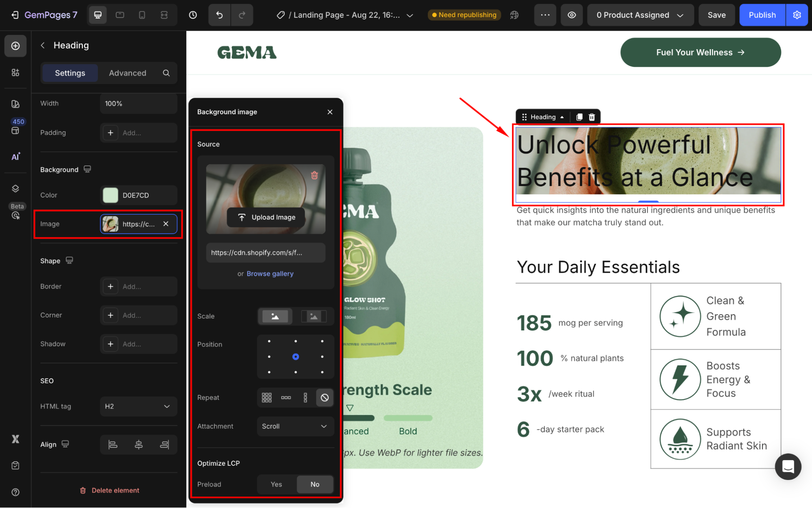Switch to tablet device view icon
Screen dimensions: 812x508
tap(120, 15)
